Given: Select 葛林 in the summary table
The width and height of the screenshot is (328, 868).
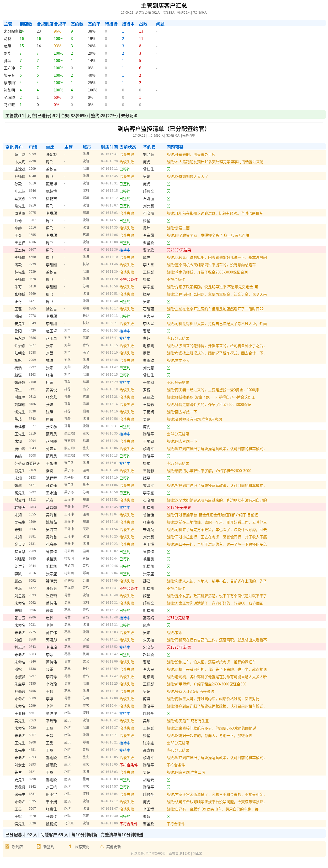Looking at the screenshot, I should pos(7,38).
